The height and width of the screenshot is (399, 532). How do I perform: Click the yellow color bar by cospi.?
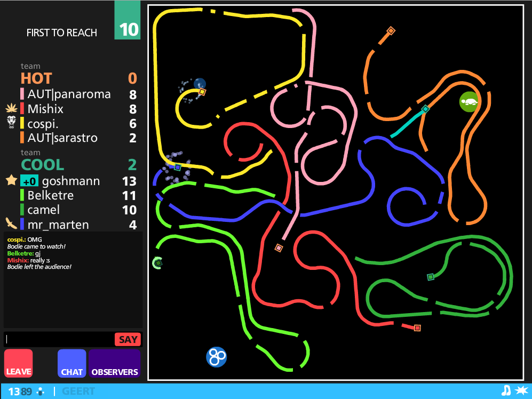click(x=22, y=123)
